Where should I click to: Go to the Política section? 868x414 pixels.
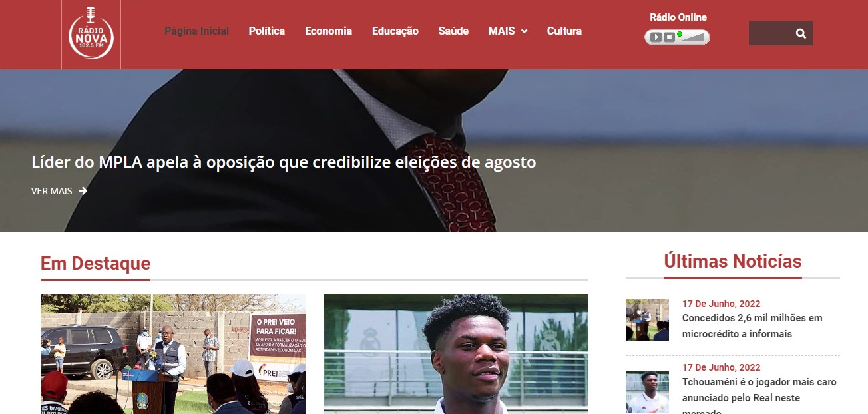267,31
